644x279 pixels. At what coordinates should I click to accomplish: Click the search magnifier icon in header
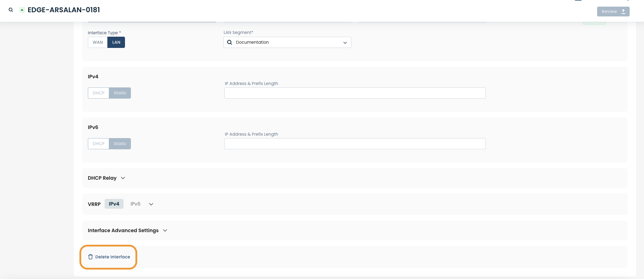[11, 10]
